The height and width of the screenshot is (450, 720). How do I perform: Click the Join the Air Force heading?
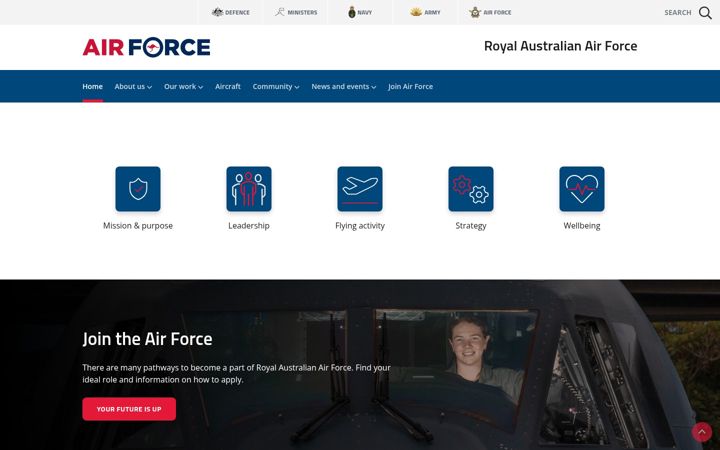[x=147, y=339]
